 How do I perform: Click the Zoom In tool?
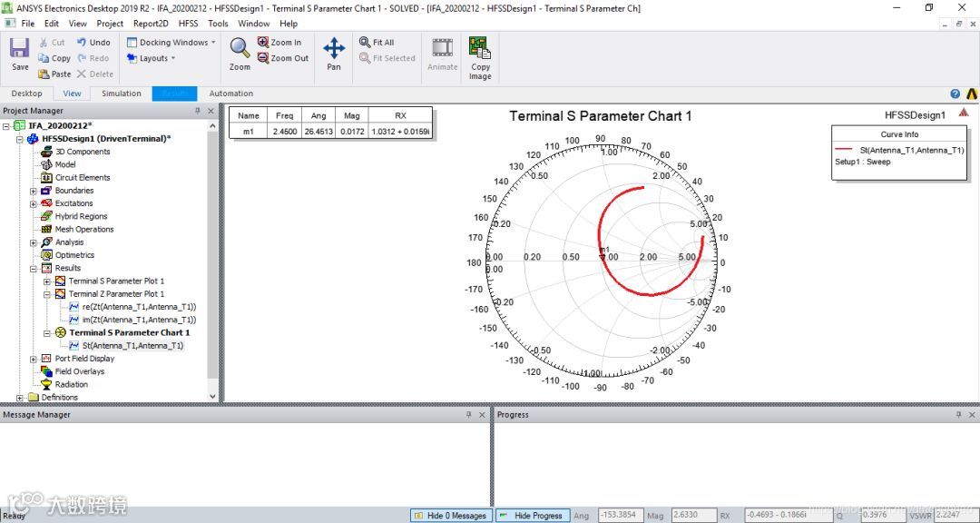[x=279, y=43]
